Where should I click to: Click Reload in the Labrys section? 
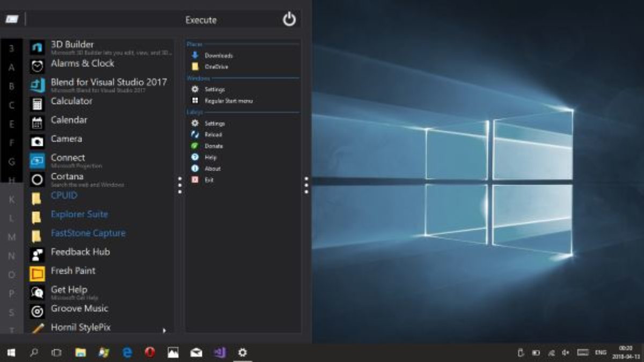point(213,135)
